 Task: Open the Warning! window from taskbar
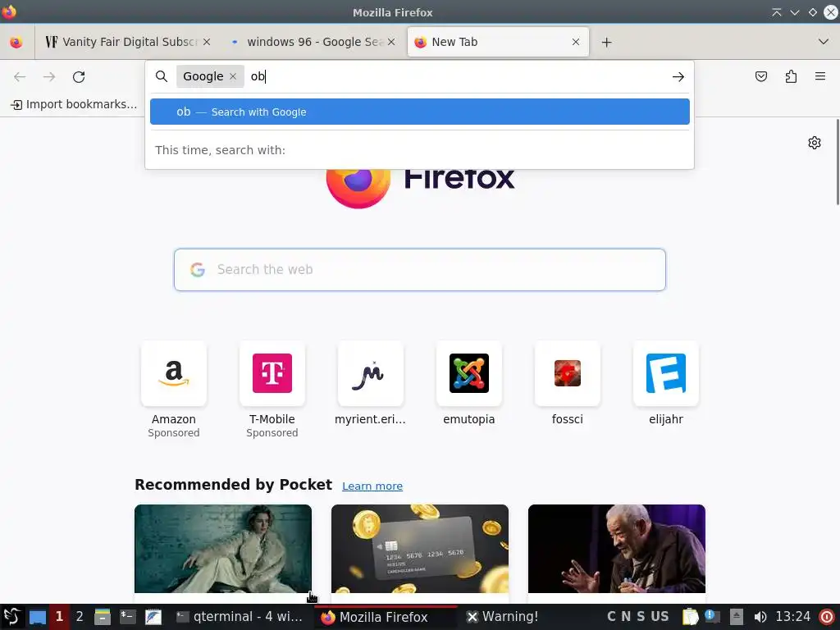point(503,617)
